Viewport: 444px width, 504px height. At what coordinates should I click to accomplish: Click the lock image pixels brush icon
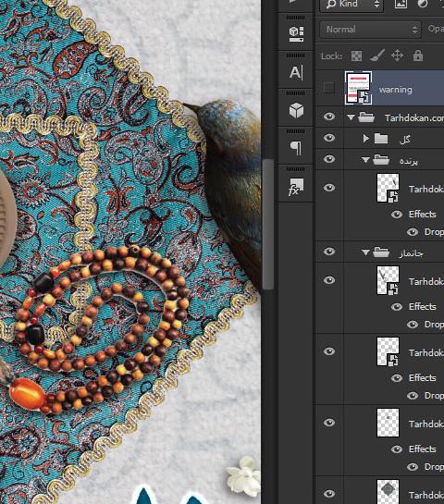(376, 55)
